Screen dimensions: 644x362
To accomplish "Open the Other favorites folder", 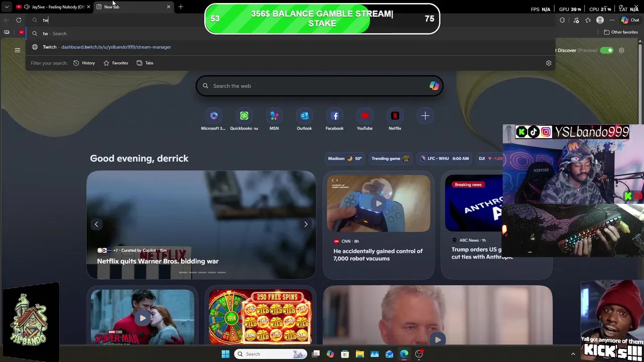I will point(620,32).
